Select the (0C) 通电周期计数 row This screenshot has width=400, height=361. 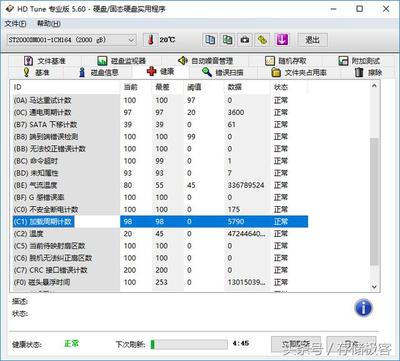point(159,112)
